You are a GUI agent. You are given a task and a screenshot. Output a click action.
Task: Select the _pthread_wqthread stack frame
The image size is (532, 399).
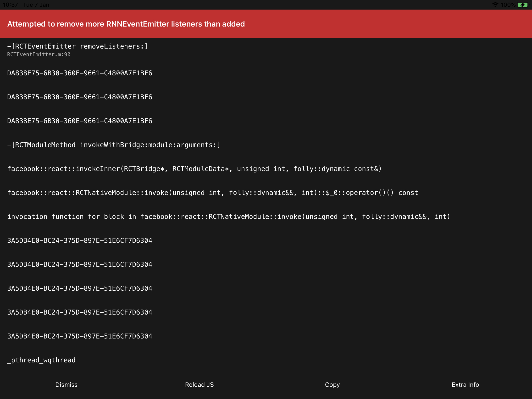tap(41, 360)
